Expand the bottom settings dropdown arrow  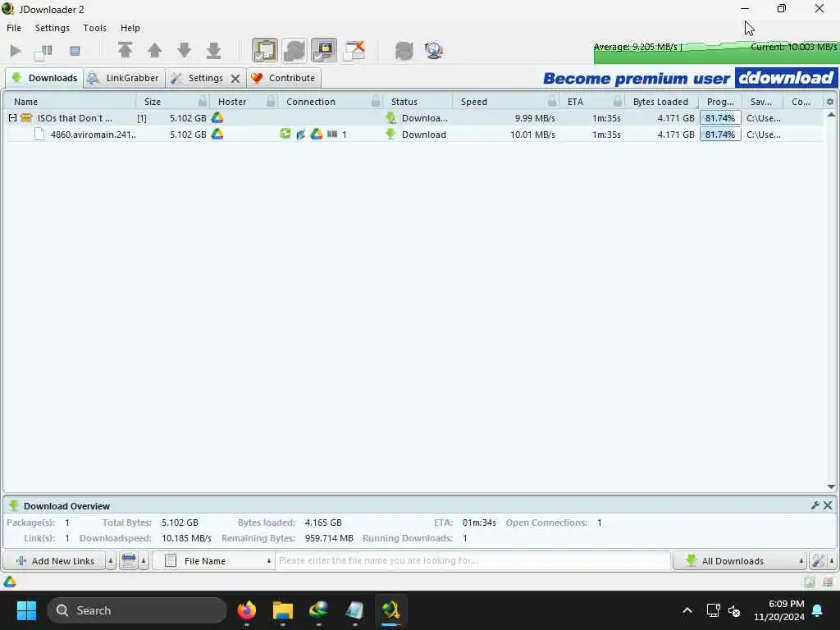832,561
